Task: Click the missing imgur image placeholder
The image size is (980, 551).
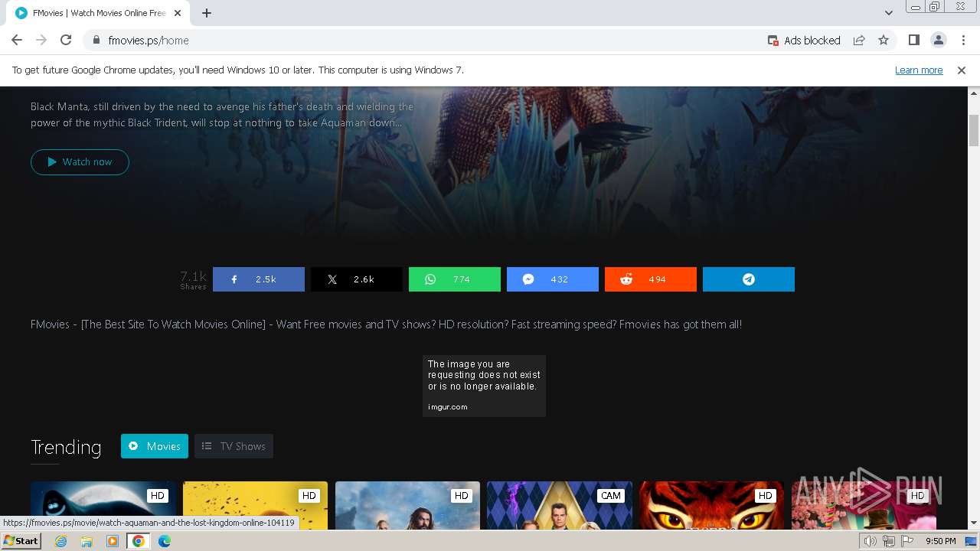Action: tap(484, 386)
